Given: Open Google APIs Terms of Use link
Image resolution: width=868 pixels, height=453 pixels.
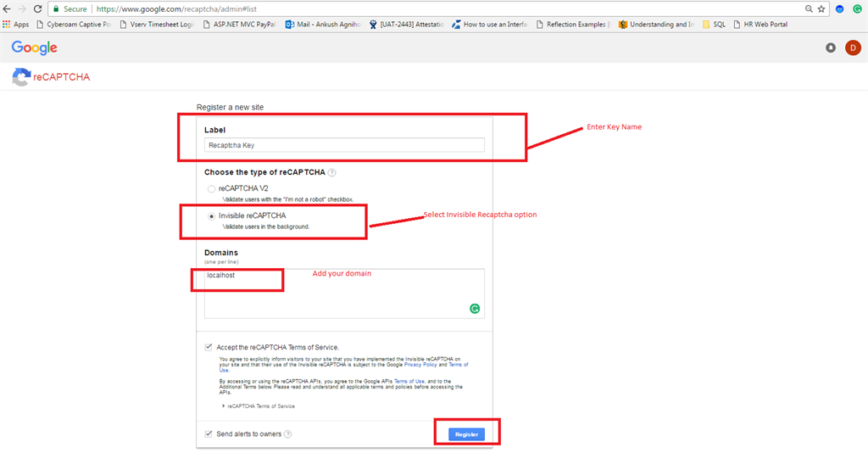Looking at the screenshot, I should tap(409, 381).
